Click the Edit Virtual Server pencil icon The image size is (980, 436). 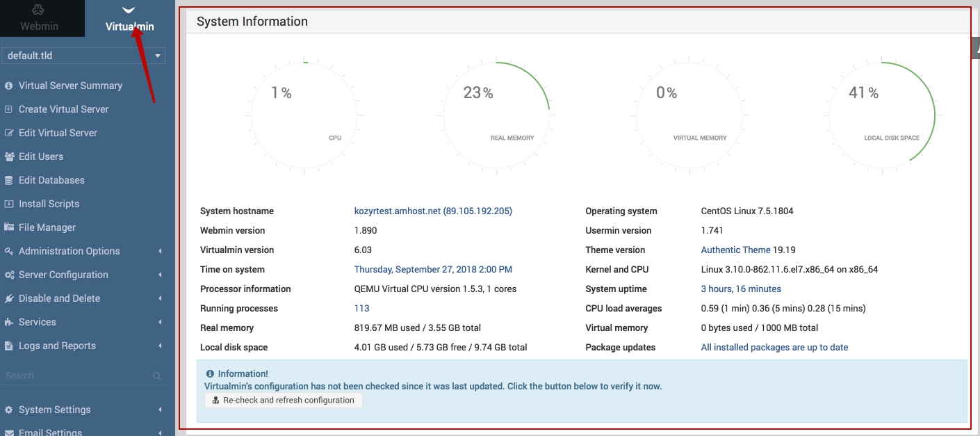9,134
